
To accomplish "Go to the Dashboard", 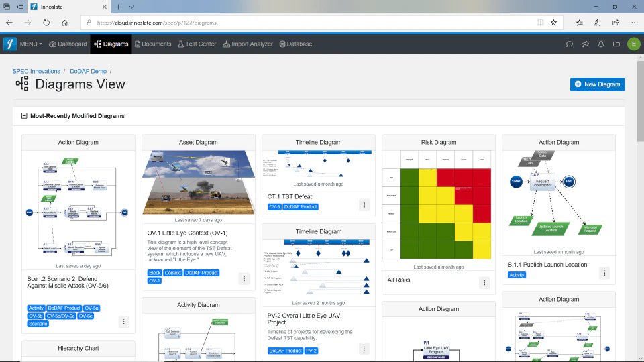I will pyautogui.click(x=68, y=44).
